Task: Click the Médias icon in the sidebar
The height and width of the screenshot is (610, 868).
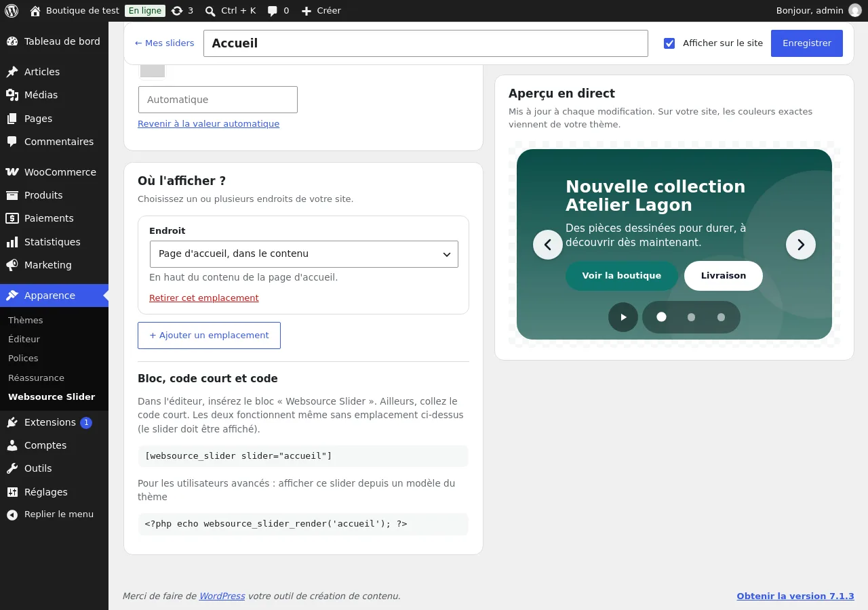Action: pyautogui.click(x=12, y=95)
